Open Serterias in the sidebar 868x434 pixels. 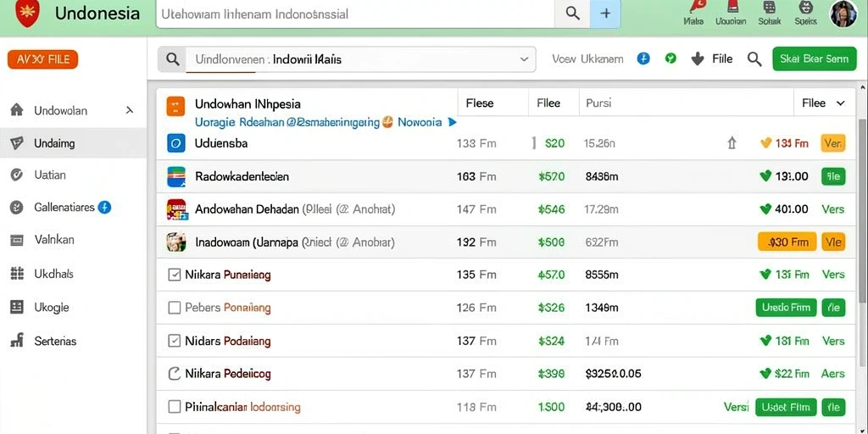(x=73, y=341)
